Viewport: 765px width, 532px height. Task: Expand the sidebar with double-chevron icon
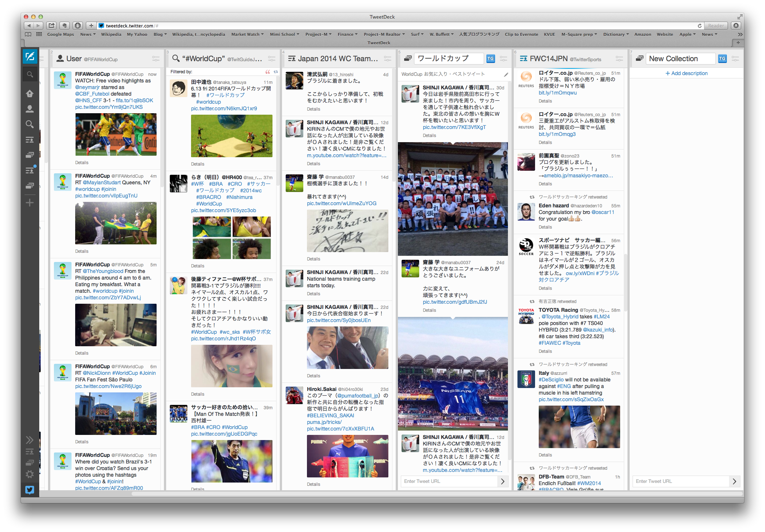(x=30, y=440)
